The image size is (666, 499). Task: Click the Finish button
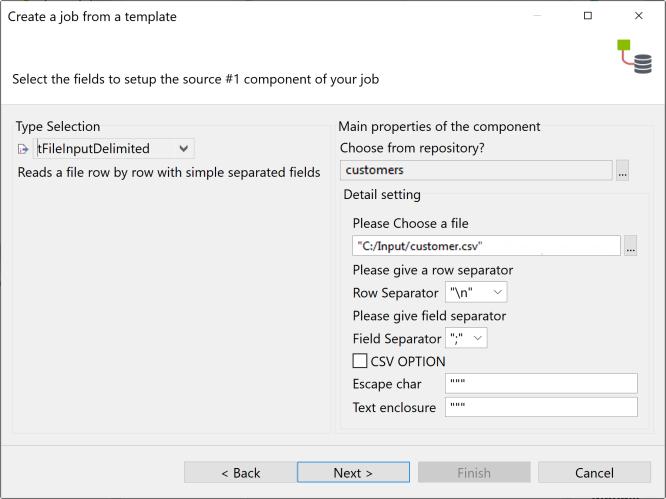tap(474, 473)
